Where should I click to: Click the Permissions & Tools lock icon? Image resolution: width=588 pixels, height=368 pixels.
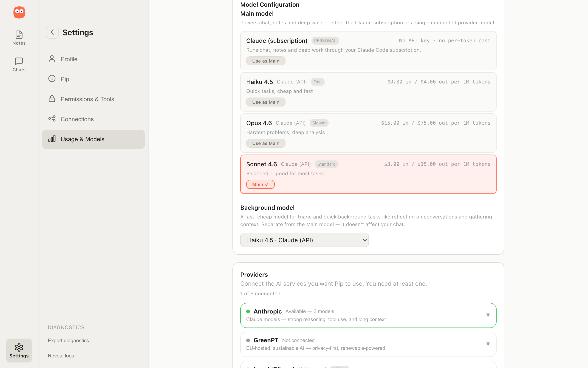coord(52,99)
